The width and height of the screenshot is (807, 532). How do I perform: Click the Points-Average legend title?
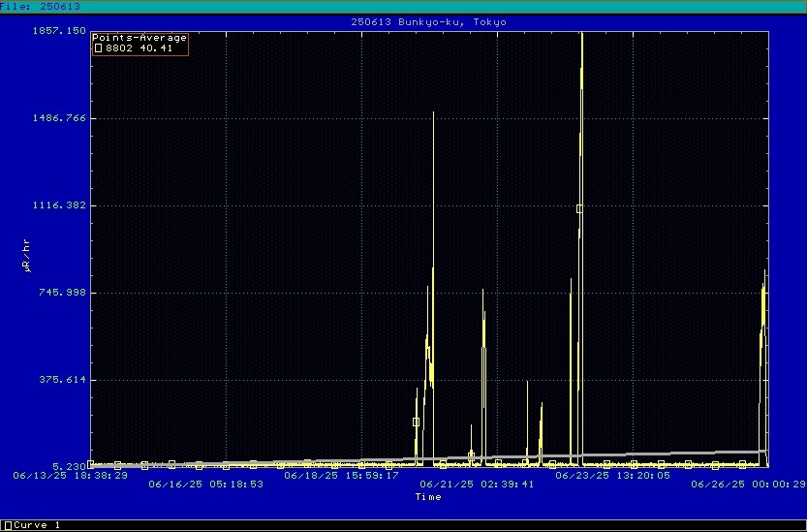click(x=139, y=38)
